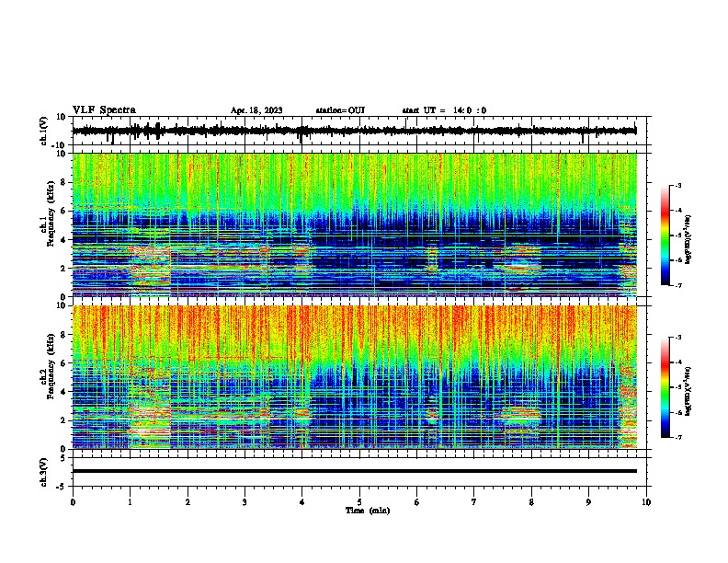Click the "6" kHz tick on ch.2 spectrogram axis
Viewport: 728px width, 563px height.
coord(64,362)
